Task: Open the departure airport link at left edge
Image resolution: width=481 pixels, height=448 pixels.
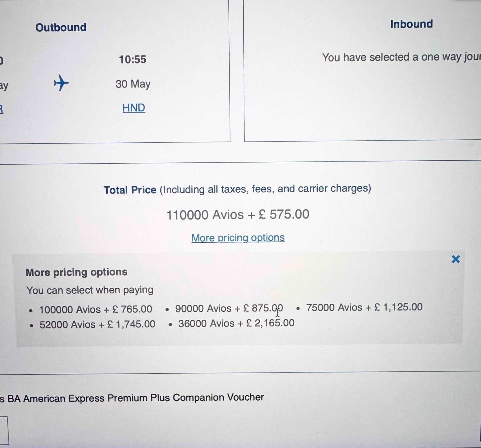Action: 1,109
